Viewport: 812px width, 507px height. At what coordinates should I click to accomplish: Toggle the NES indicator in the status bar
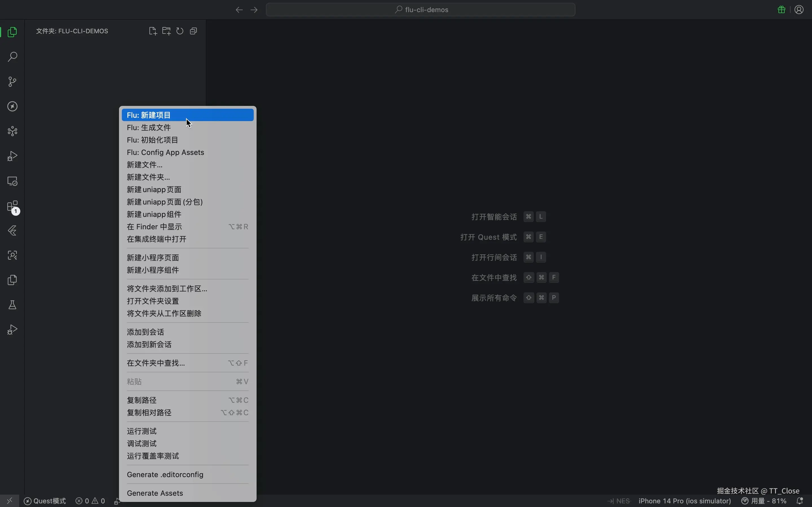tap(622, 501)
